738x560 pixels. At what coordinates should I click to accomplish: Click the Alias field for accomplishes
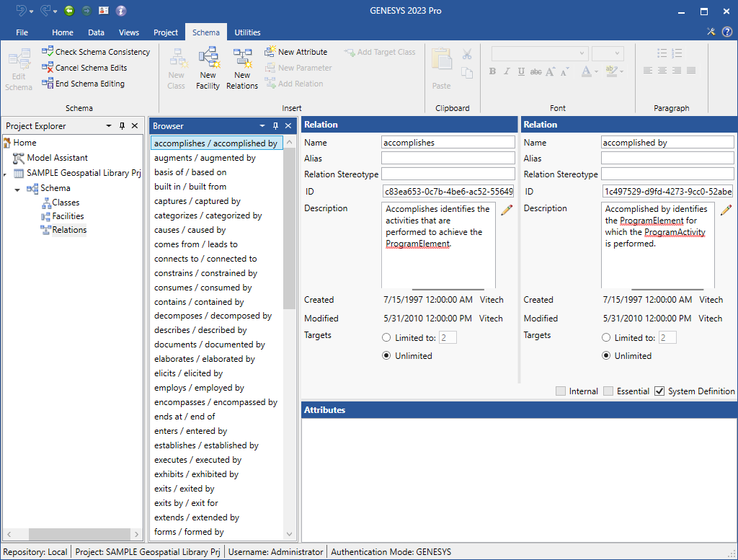tap(448, 159)
